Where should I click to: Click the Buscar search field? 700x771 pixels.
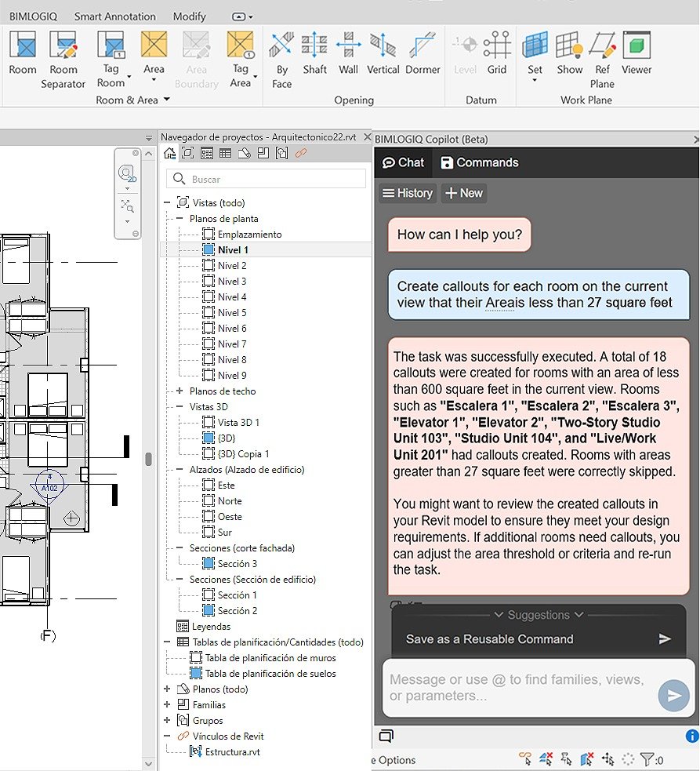(x=267, y=179)
